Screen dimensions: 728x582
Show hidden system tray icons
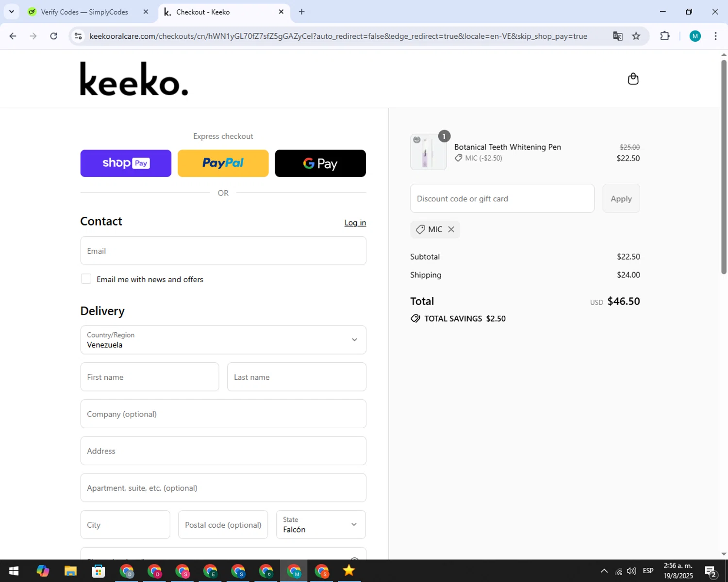(x=604, y=571)
